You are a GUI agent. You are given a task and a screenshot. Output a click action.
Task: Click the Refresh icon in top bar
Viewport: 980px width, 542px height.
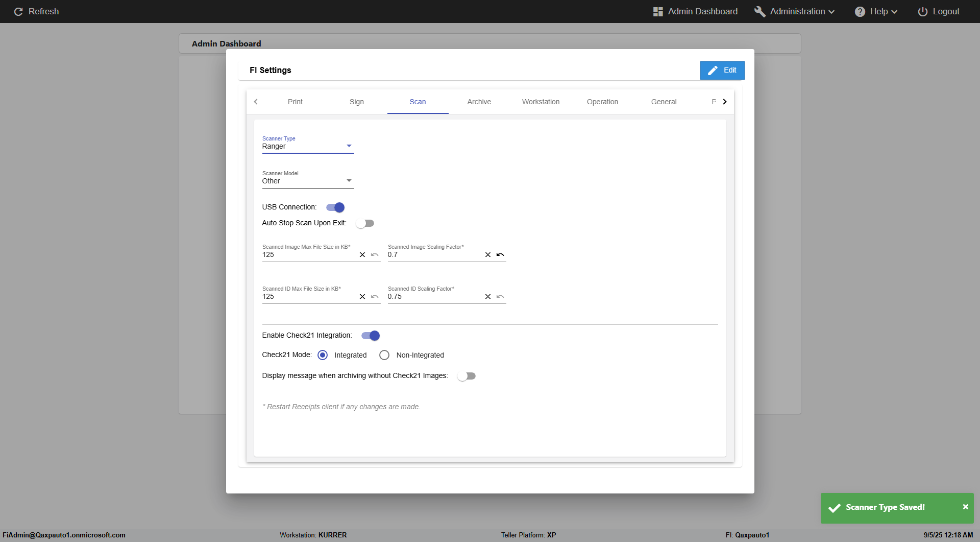tap(18, 11)
